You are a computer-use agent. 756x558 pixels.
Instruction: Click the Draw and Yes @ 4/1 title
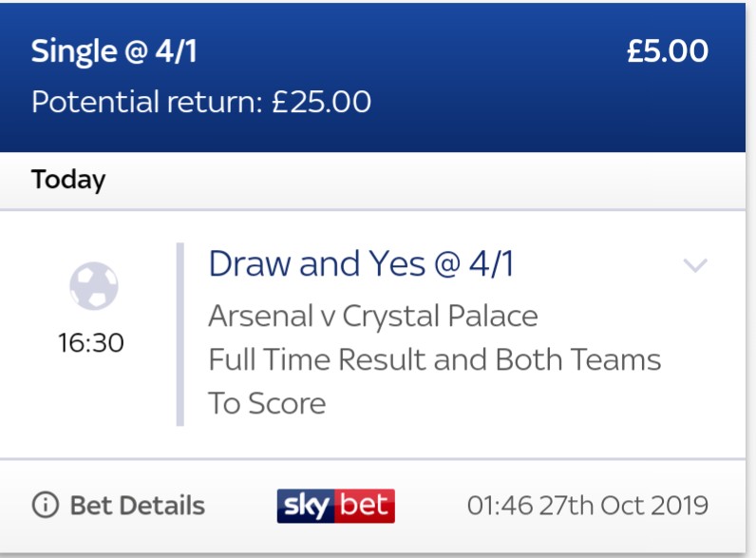pyautogui.click(x=361, y=263)
